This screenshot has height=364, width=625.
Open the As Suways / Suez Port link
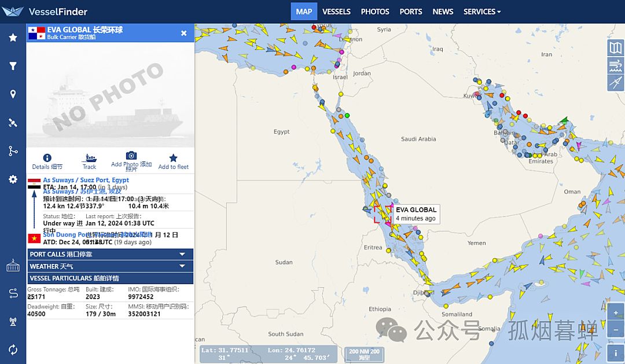coord(86,180)
